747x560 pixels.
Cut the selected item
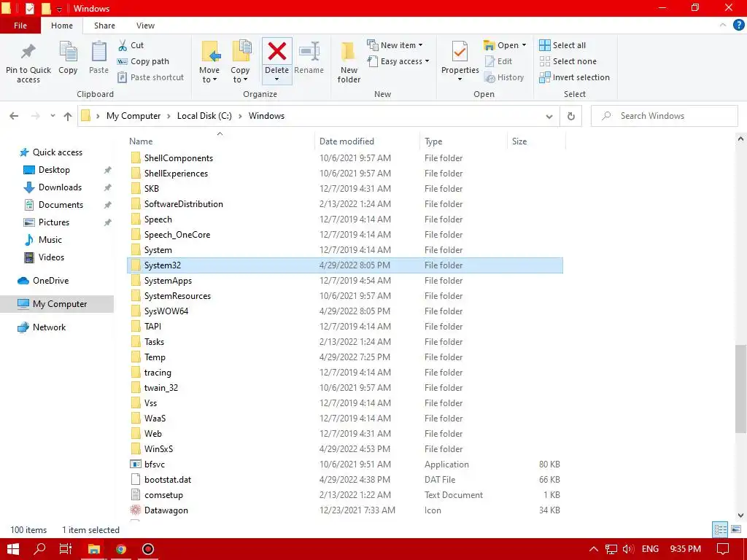[131, 45]
